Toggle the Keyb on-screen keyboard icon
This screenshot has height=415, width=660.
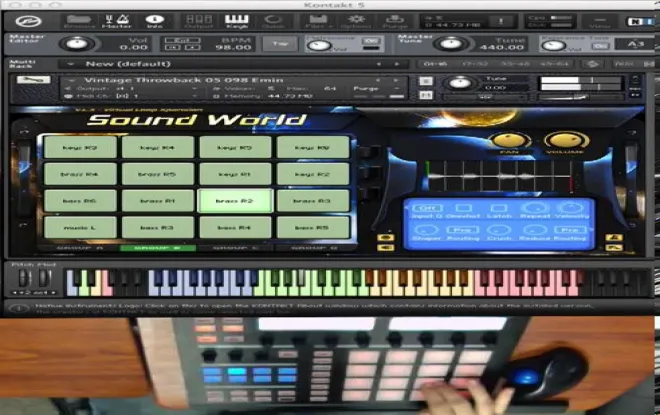click(237, 21)
